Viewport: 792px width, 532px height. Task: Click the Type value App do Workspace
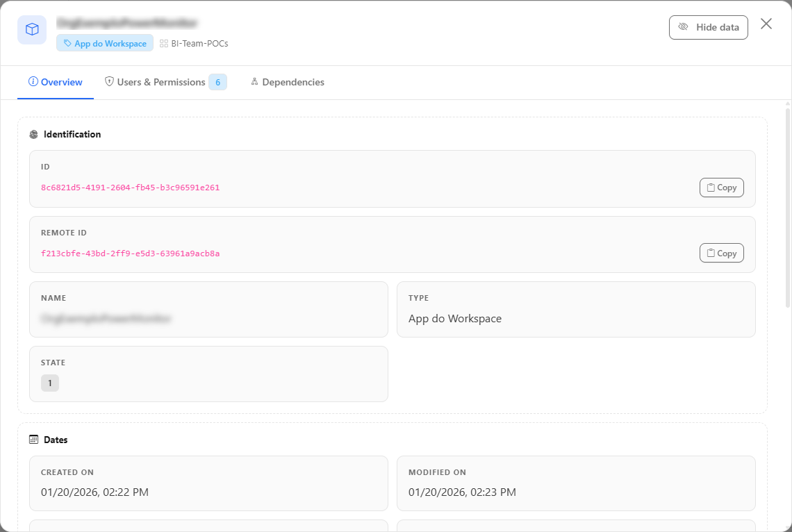point(455,319)
